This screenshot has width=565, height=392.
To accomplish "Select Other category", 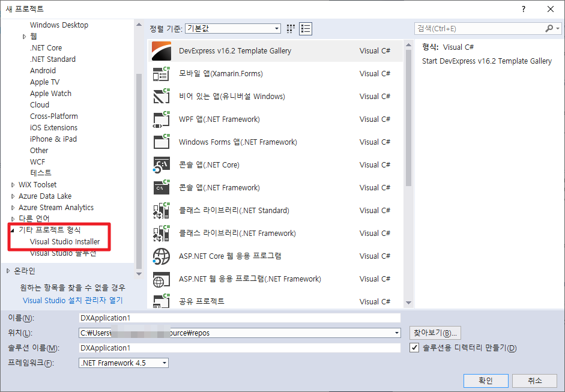I will point(39,150).
